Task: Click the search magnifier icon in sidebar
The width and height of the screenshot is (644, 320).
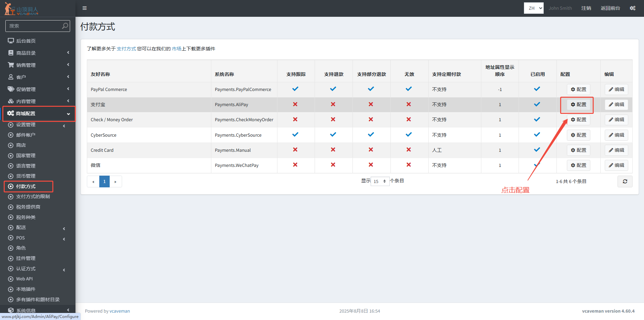Action: point(65,26)
